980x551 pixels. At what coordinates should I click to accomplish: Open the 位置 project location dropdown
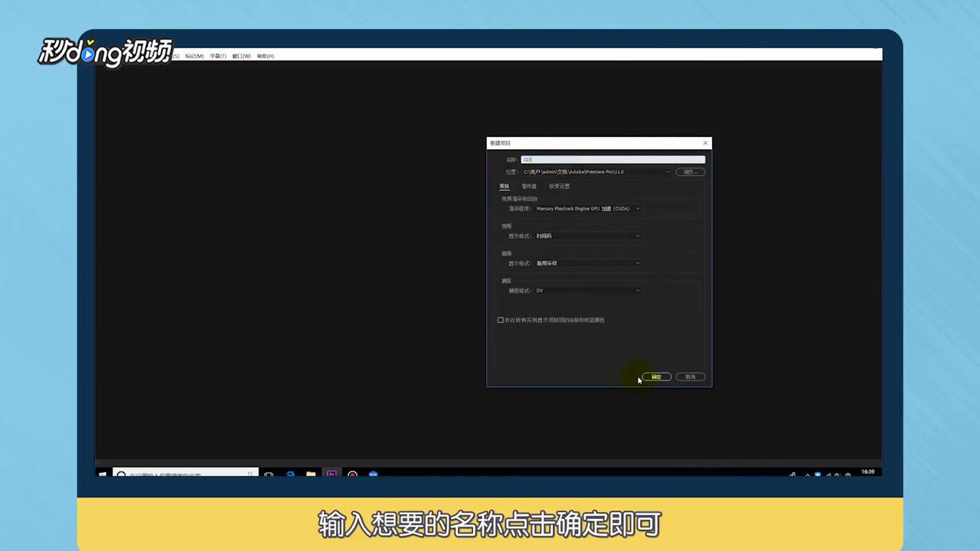point(596,171)
